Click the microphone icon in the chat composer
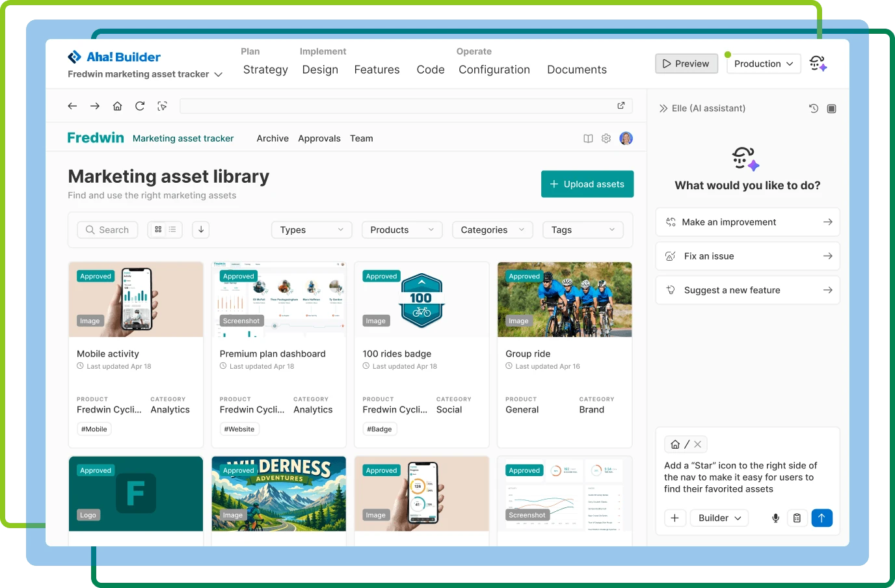Viewport: 895px width, 588px height. [x=775, y=518]
